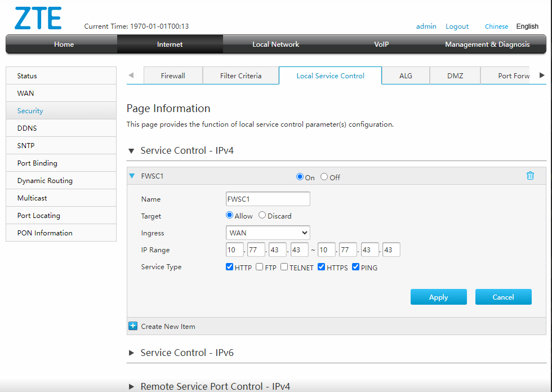Open DDNS in the sidebar
The image size is (552, 392).
[x=61, y=128]
